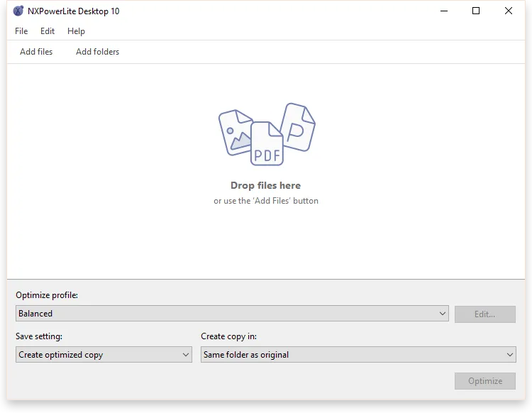Expand the Create copy in dropdown
The image size is (532, 413).
[358, 354]
